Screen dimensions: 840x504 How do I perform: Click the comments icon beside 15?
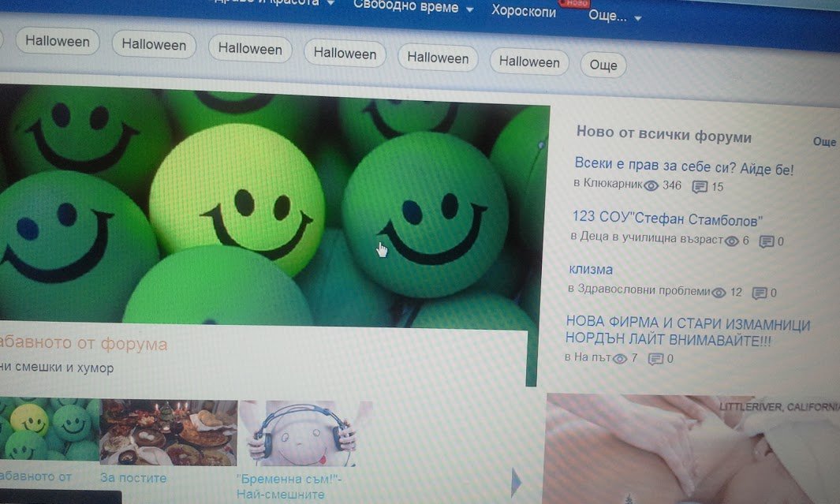tap(699, 187)
